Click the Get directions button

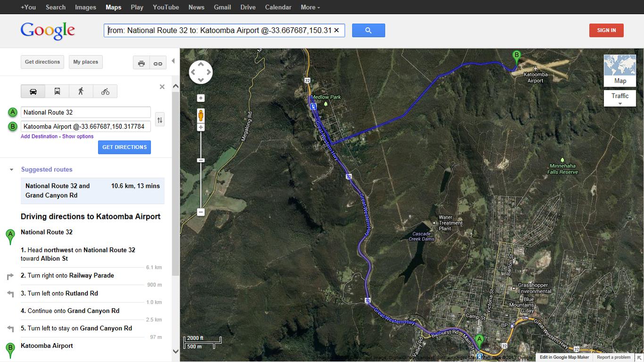pyautogui.click(x=42, y=62)
